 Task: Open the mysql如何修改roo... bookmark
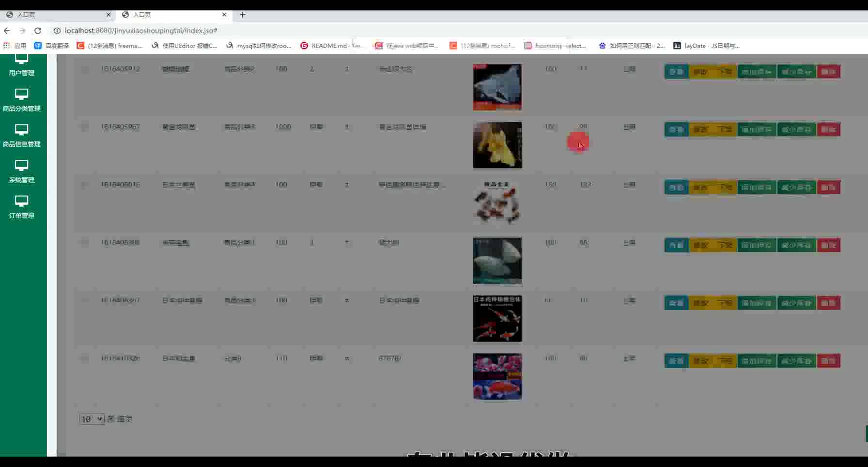pyautogui.click(x=259, y=46)
